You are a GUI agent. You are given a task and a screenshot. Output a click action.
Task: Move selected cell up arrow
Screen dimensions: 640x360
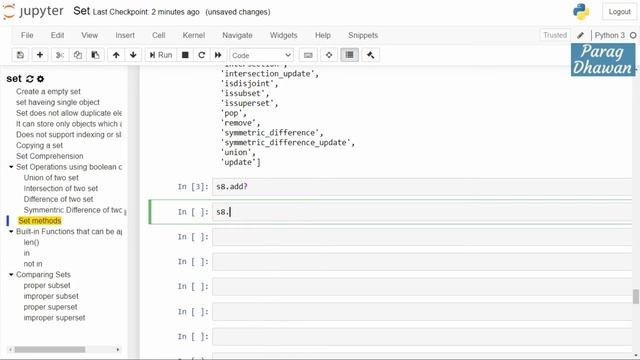tap(116, 55)
